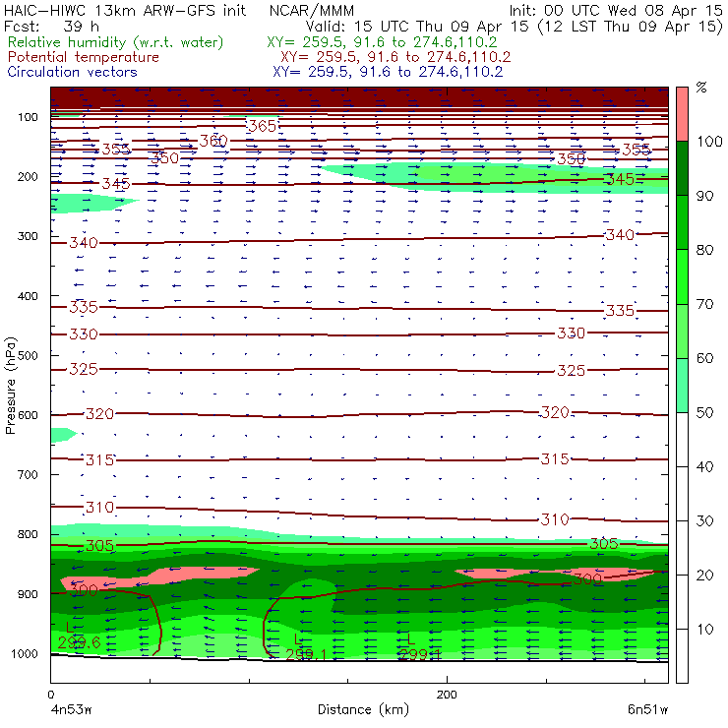The image size is (728, 728).
Task: Click the '700' pressure axis tick label
Action: pyautogui.click(x=28, y=474)
